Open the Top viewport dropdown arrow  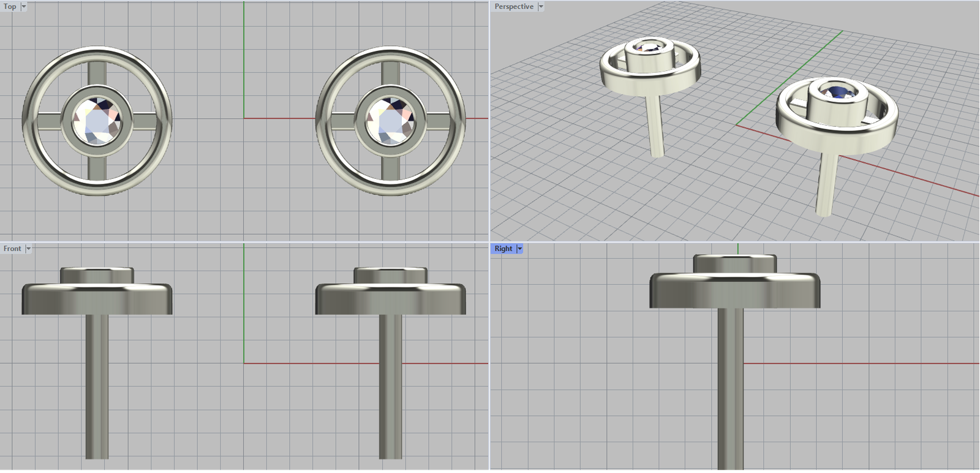[24, 7]
